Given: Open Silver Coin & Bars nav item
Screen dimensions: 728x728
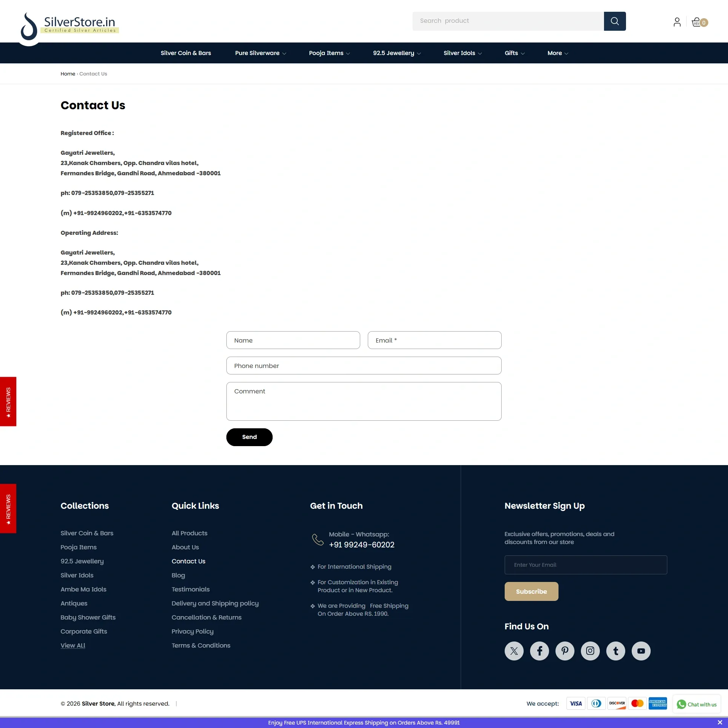Looking at the screenshot, I should click(186, 53).
